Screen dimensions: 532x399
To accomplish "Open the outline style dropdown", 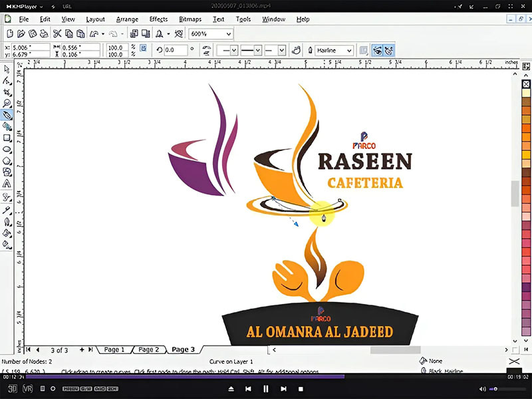I will point(258,51).
